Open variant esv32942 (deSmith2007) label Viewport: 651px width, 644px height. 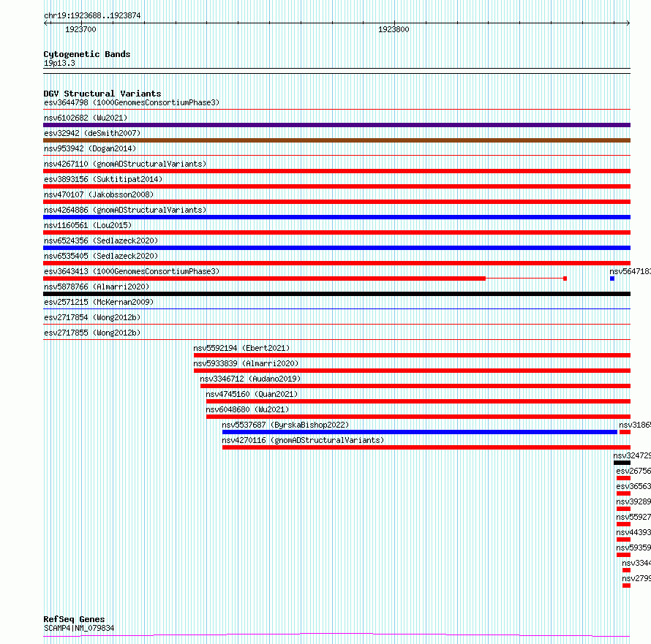tap(92, 133)
